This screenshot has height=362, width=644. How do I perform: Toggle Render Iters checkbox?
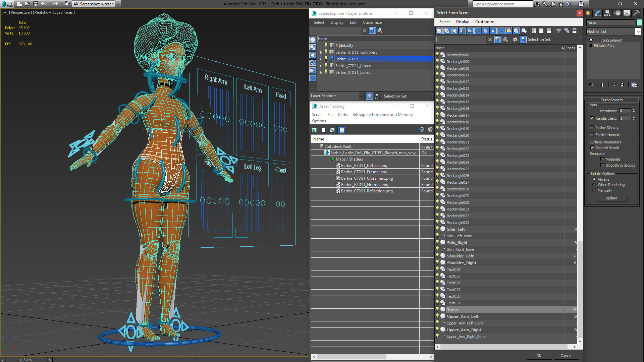(592, 118)
